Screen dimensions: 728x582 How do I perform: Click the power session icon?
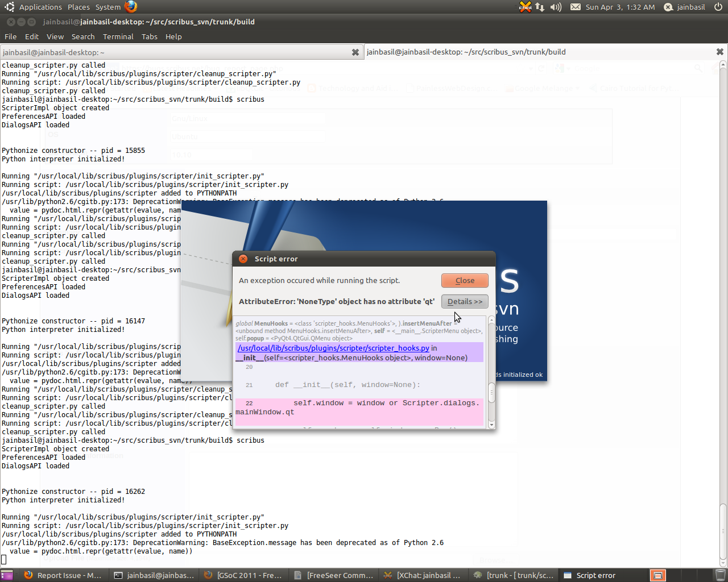coord(718,7)
